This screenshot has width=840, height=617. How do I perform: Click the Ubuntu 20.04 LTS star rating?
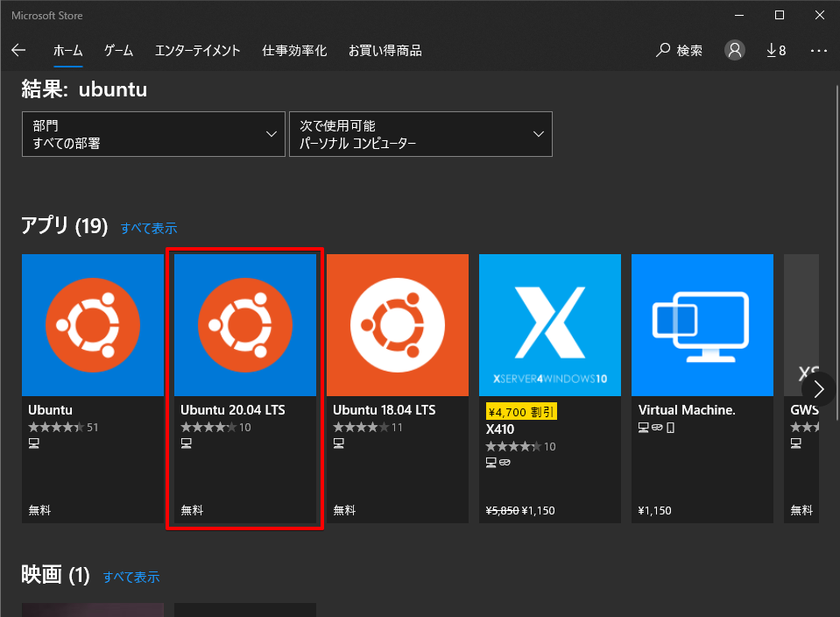coord(208,427)
